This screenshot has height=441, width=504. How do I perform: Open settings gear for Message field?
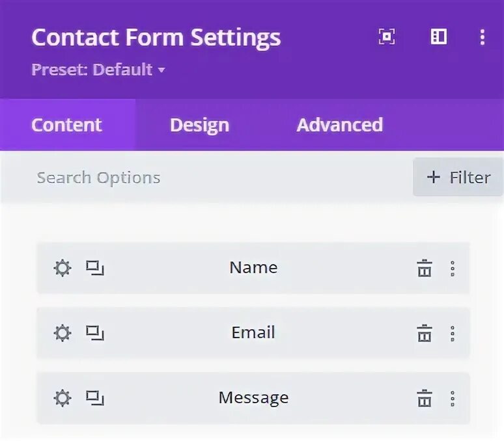(x=62, y=398)
